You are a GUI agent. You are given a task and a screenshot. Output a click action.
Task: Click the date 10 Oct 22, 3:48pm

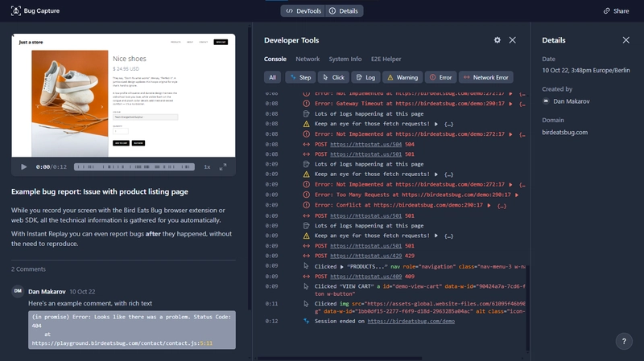(586, 70)
